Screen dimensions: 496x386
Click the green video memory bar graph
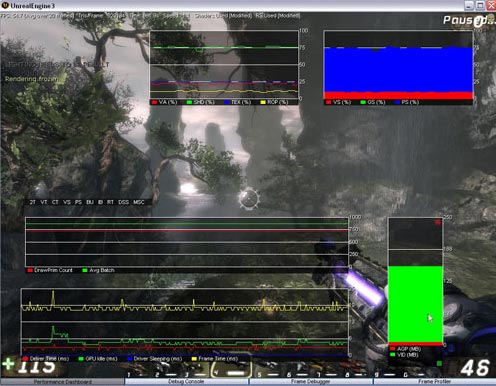coord(415,304)
